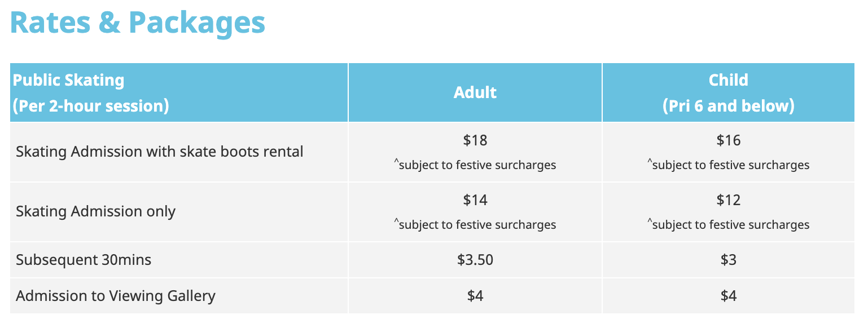Select the Subsequent 30mins row label

pyautogui.click(x=84, y=260)
